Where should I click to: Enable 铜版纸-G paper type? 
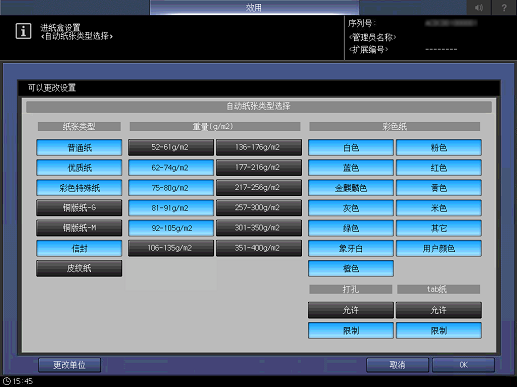point(79,208)
